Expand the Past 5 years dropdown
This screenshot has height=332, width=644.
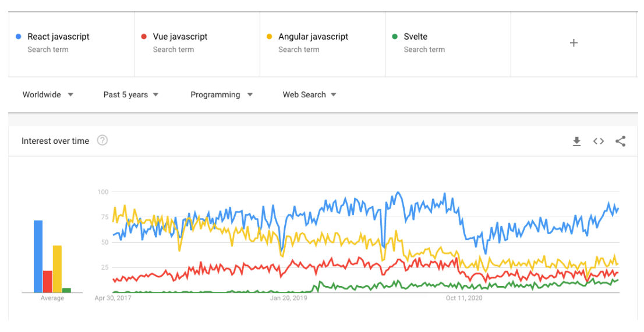tap(131, 94)
